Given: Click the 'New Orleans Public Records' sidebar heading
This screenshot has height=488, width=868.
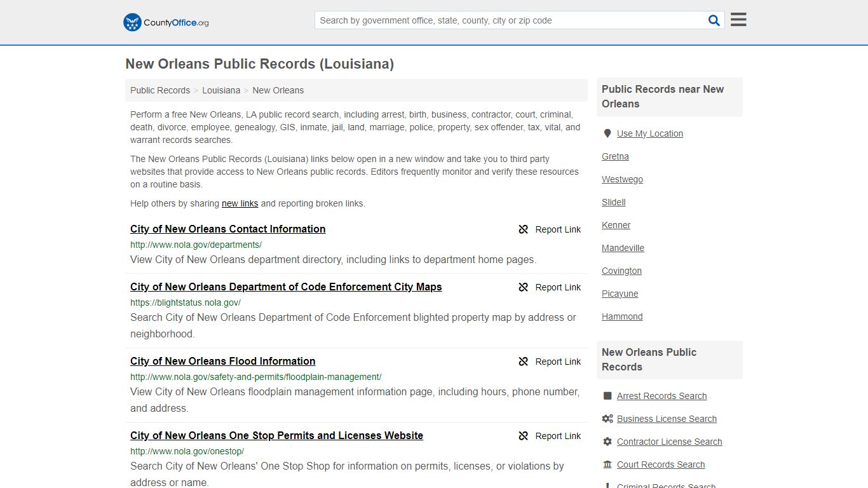Looking at the screenshot, I should 649,360.
